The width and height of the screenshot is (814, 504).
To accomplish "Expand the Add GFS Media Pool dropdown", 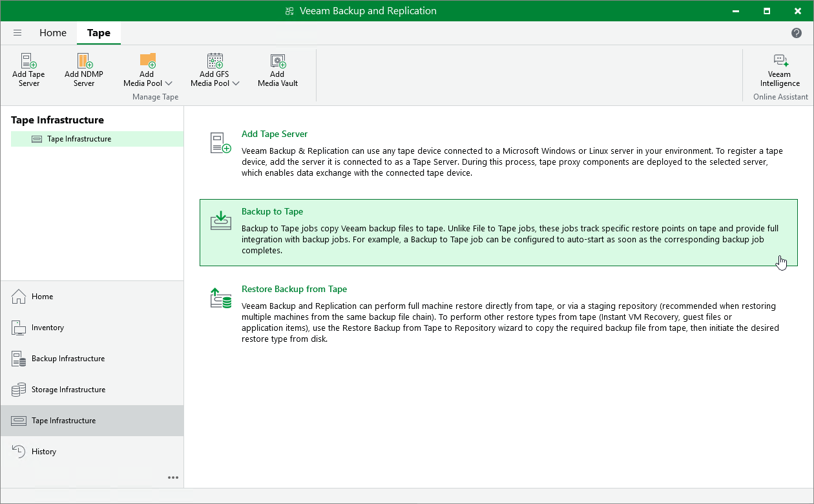I will click(x=236, y=83).
